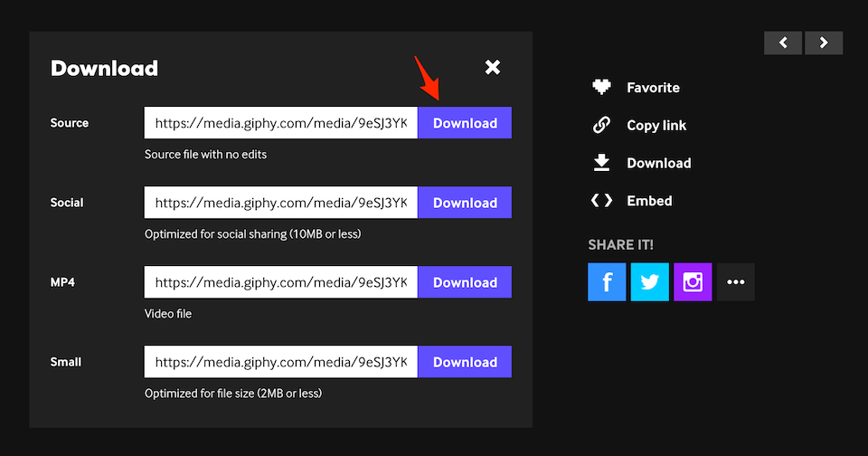Click the 'SHARE IT!' heading
This screenshot has height=456, width=868.
click(620, 245)
